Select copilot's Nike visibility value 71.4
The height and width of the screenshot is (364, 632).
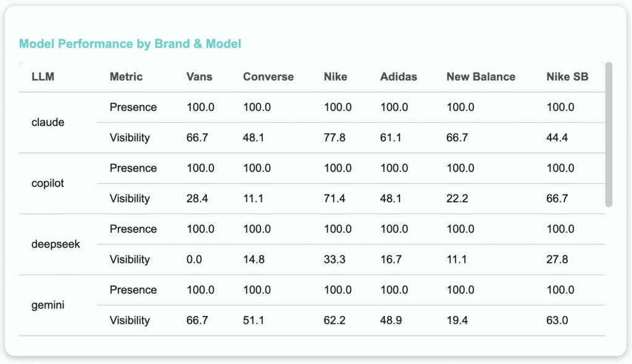335,199
